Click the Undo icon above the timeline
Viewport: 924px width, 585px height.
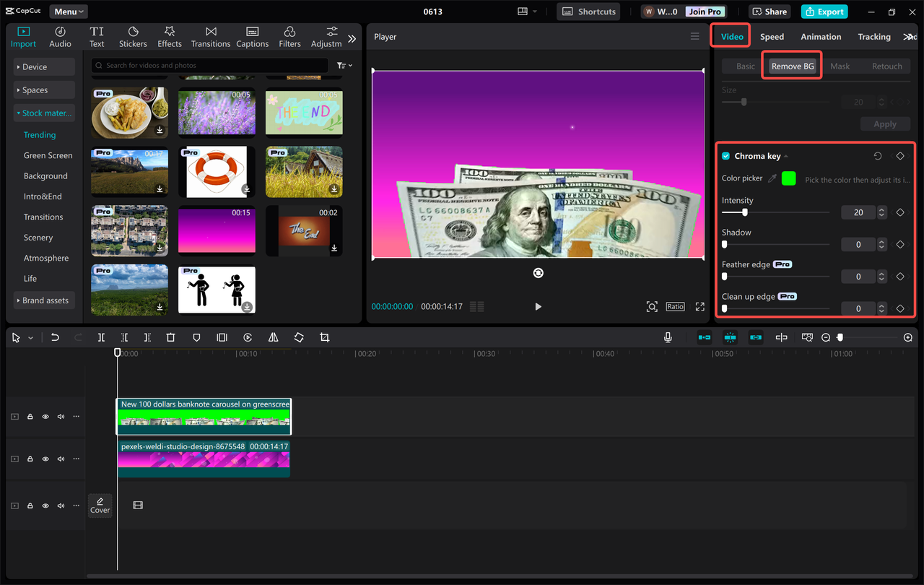pyautogui.click(x=56, y=337)
